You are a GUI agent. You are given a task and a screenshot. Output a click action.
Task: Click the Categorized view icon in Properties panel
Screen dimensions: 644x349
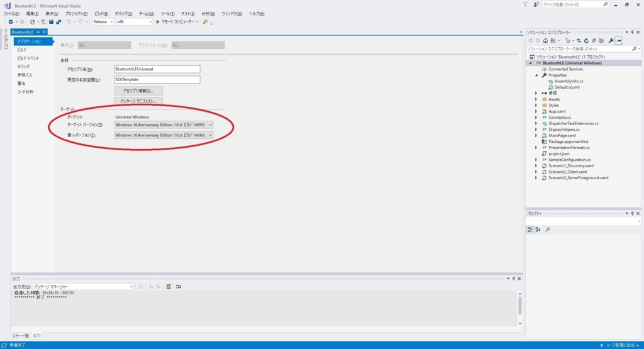(530, 230)
